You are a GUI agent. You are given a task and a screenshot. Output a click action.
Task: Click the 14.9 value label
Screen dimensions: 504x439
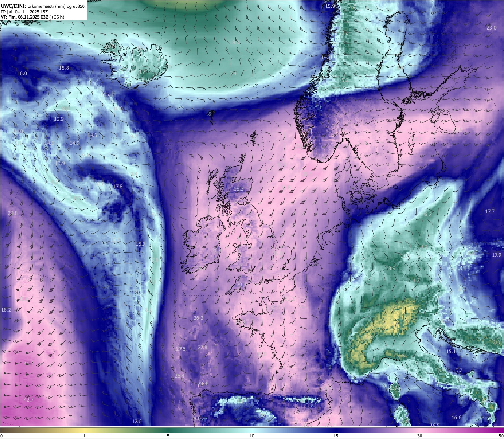74,143
